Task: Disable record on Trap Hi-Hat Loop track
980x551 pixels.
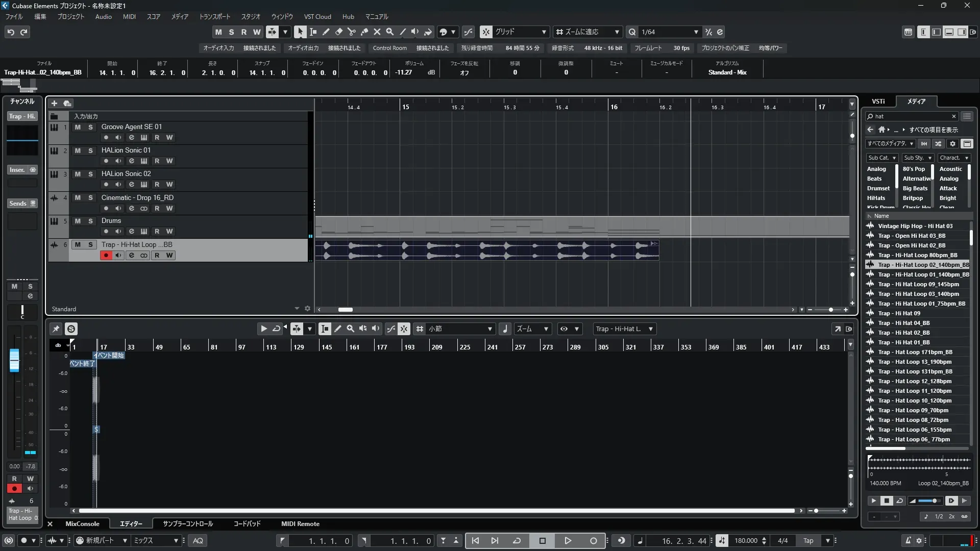Action: click(x=106, y=255)
